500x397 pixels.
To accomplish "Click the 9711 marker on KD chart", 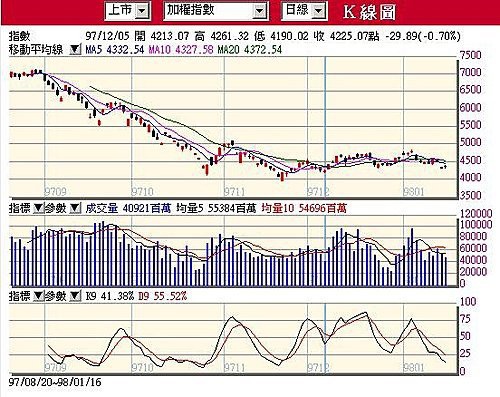I will (x=235, y=368).
